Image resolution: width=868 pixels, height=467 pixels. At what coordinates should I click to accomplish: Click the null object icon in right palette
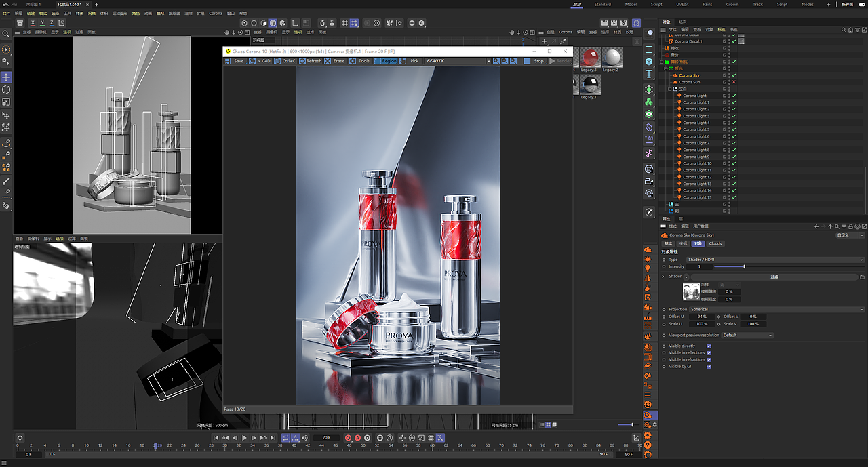[649, 33]
